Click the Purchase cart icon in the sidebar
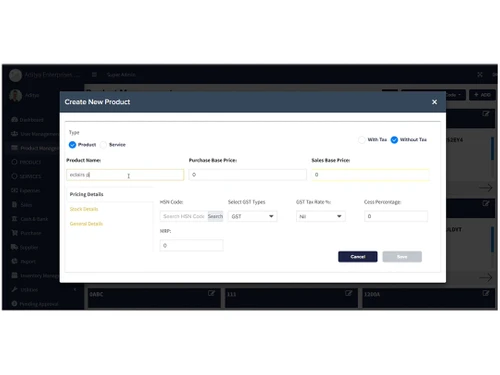500x375 pixels. click(14, 233)
